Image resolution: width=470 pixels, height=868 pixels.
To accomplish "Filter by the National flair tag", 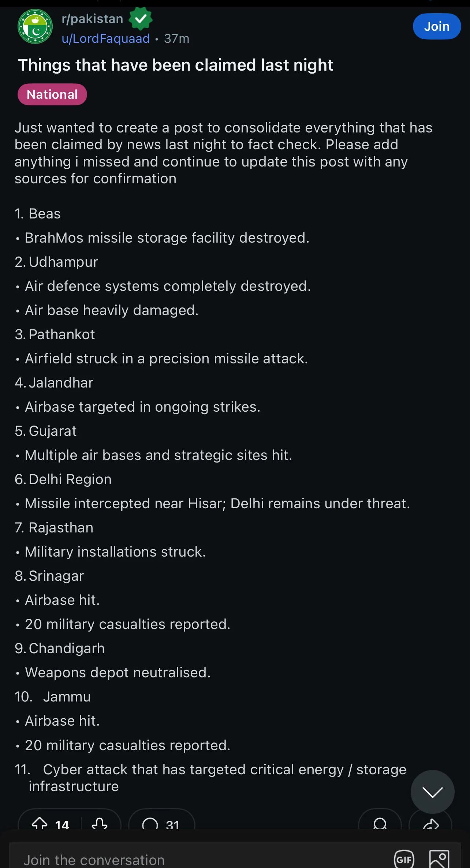I will tap(52, 94).
